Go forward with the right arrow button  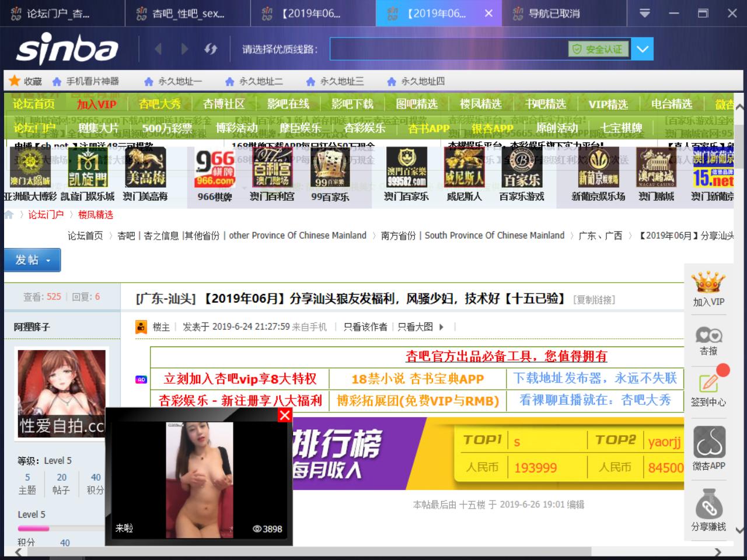coord(184,49)
